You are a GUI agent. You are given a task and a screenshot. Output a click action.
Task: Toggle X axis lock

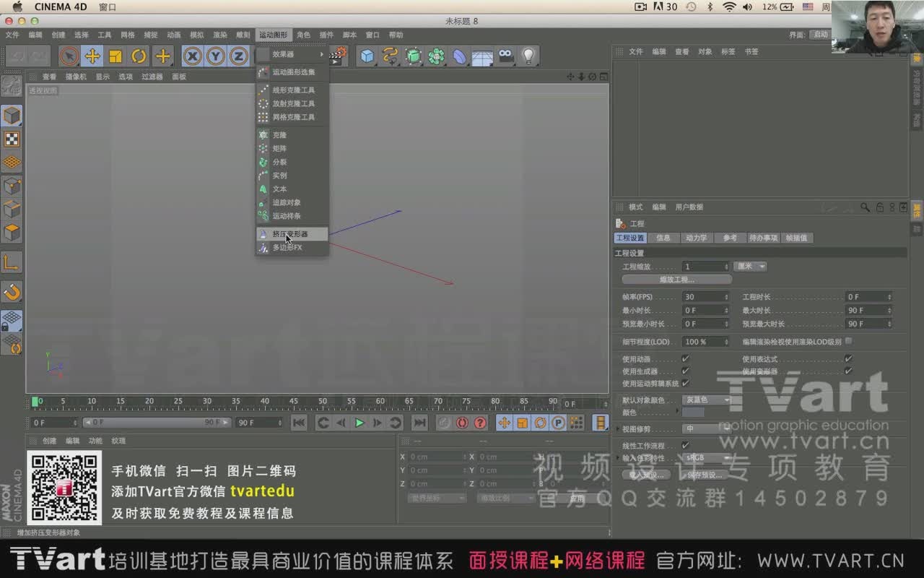(x=192, y=56)
